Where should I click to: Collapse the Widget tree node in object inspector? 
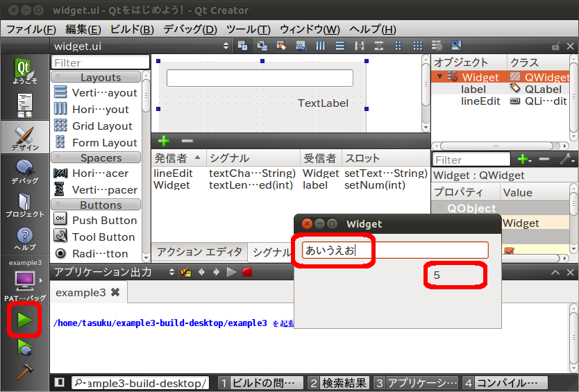439,77
